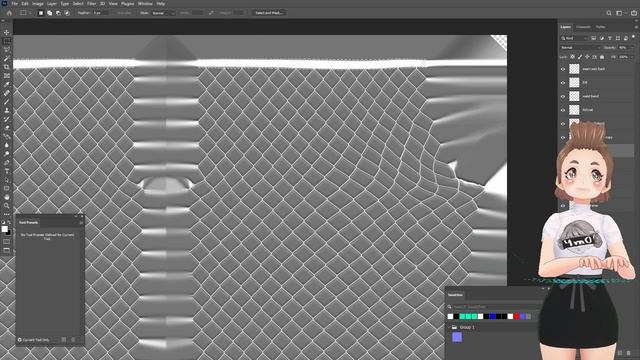640x360 pixels.
Task: Select the Healing Brush tool
Action: click(7, 93)
